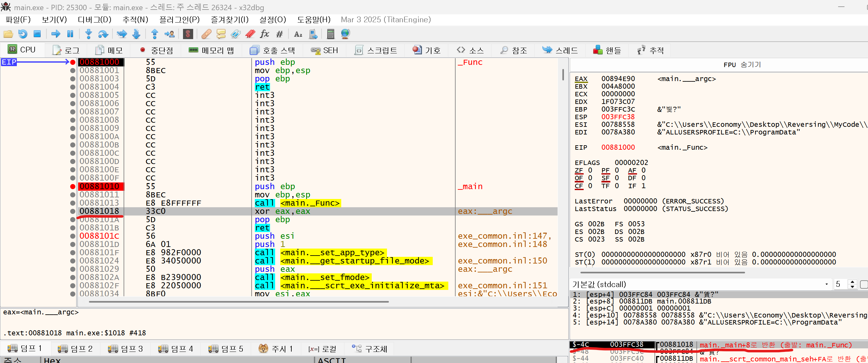
Task: Switch to the 덤프 2 tab
Action: click(75, 348)
